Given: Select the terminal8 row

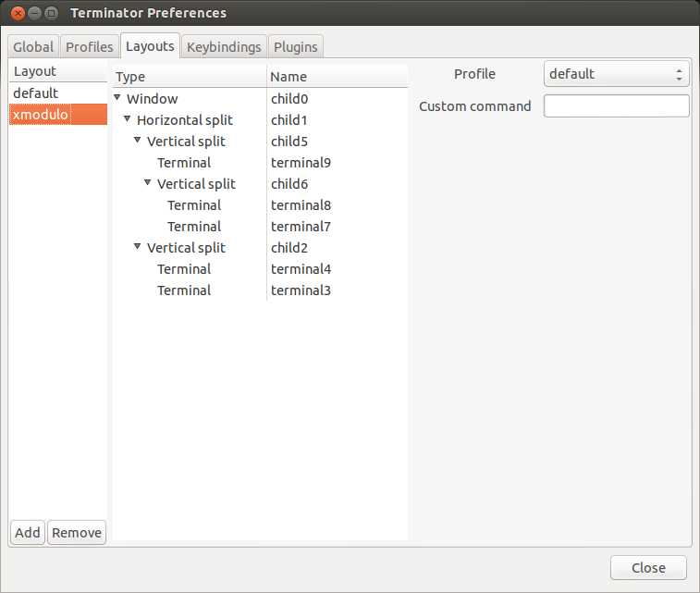Looking at the screenshot, I should click(x=260, y=205).
